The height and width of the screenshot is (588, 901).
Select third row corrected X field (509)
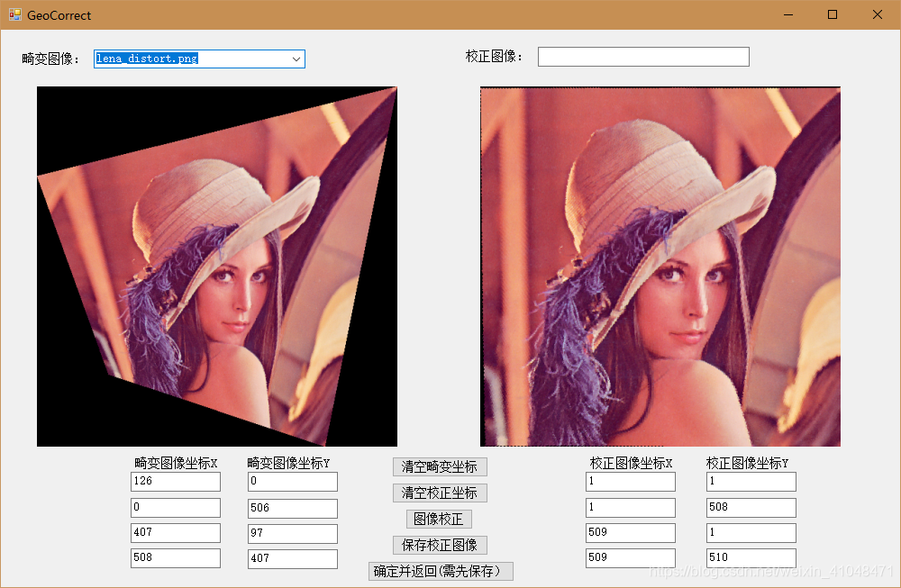[631, 532]
